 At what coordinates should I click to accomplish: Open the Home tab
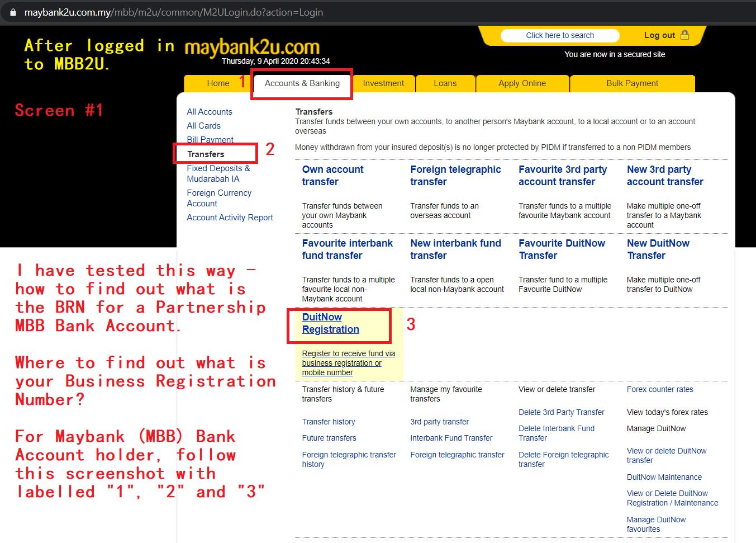[218, 83]
